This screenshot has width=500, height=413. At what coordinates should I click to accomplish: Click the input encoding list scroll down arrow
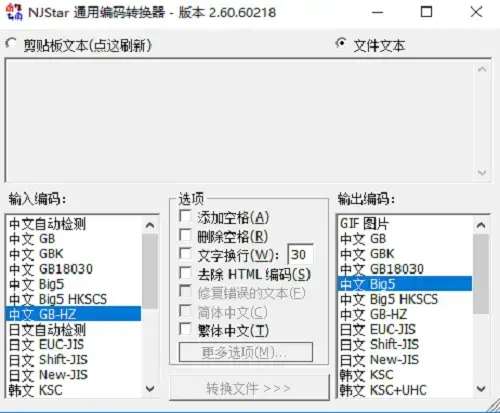click(x=150, y=389)
